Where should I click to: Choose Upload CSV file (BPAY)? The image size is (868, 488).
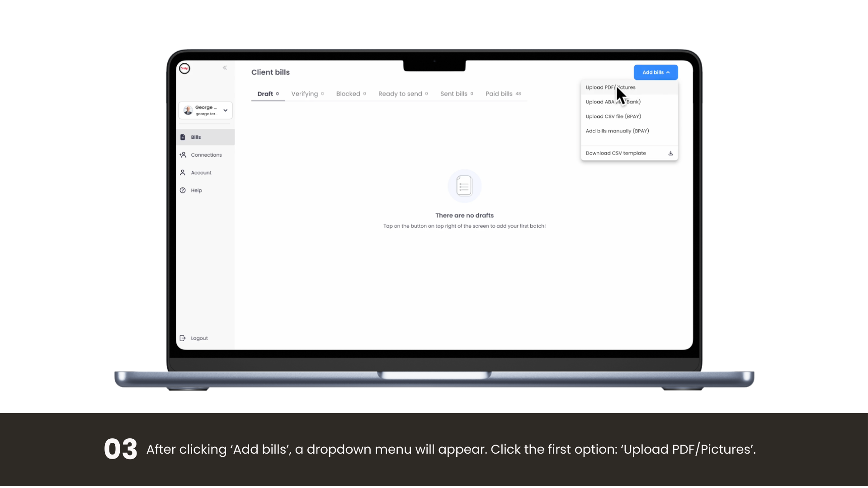pos(613,117)
